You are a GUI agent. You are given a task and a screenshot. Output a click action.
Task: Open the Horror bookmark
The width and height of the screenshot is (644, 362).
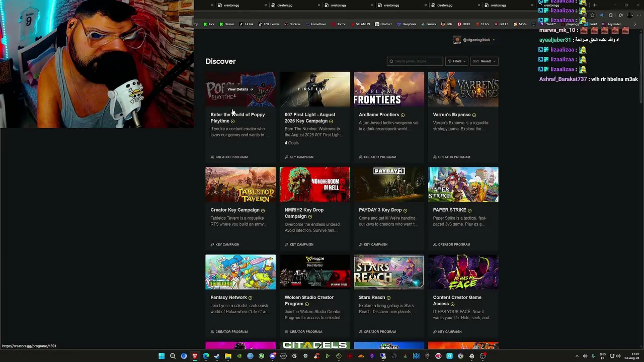[x=339, y=24]
